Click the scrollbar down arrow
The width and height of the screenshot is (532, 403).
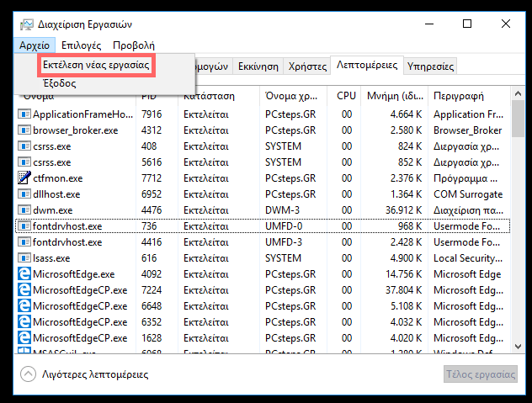[x=518, y=347]
